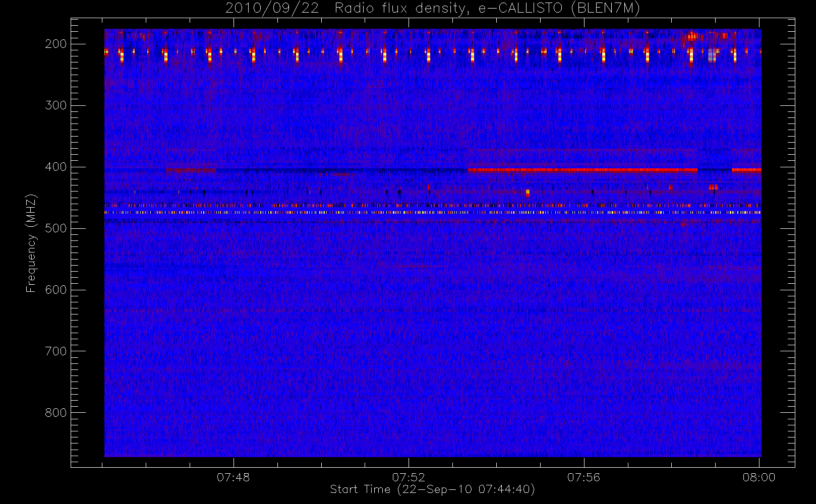Click the bright red band near 400 MHz
This screenshot has height=504, width=816.
582,170
